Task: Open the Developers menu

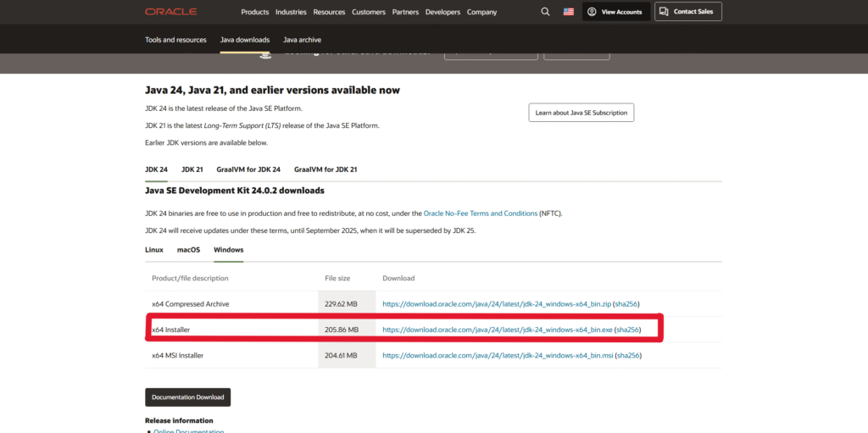Action: 442,12
